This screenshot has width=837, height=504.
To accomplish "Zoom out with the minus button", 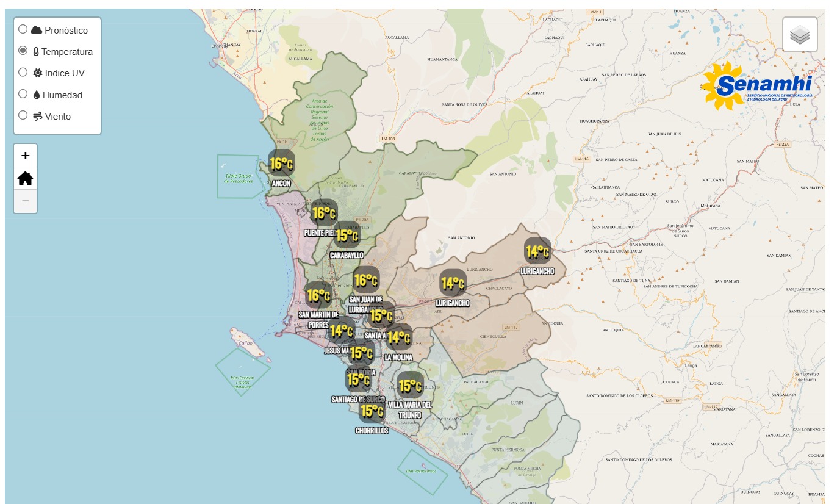I will tap(25, 201).
